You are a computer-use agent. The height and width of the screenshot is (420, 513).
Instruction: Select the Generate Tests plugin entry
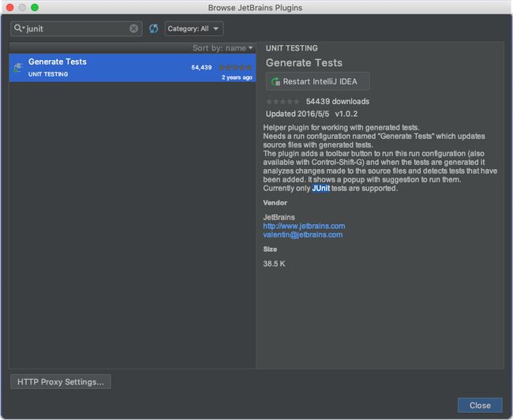[133, 68]
